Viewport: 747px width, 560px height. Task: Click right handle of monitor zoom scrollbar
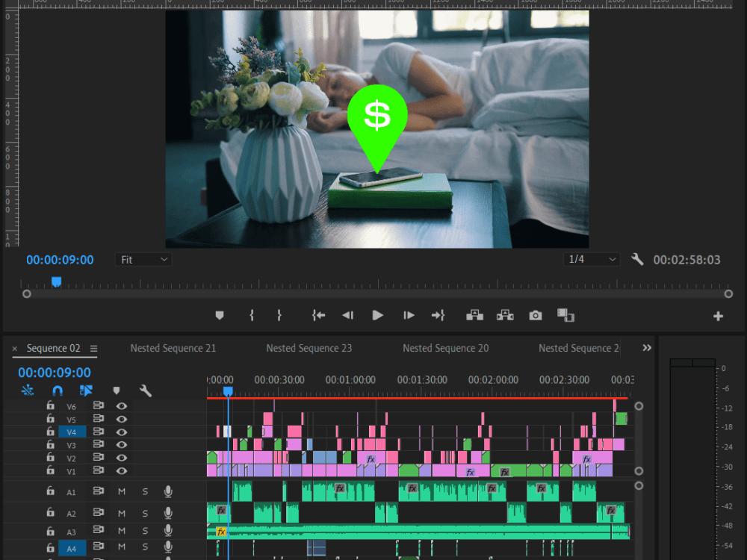[728, 293]
